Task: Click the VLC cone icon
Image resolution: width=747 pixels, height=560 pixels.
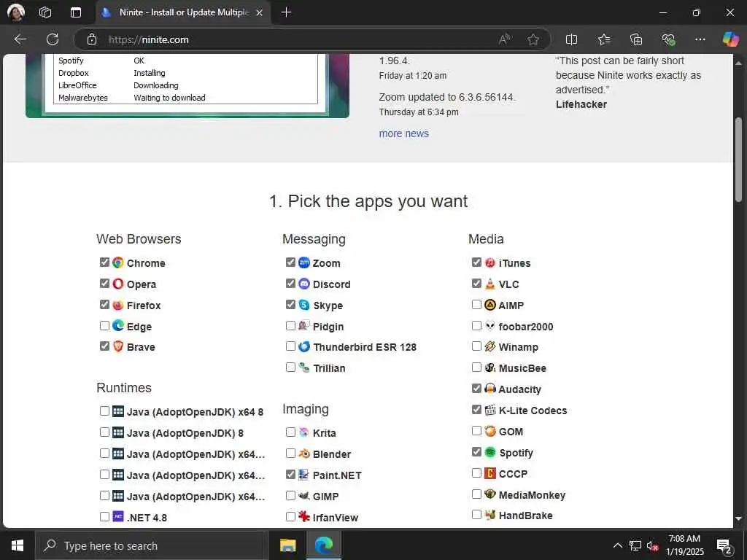Action: 489,284
